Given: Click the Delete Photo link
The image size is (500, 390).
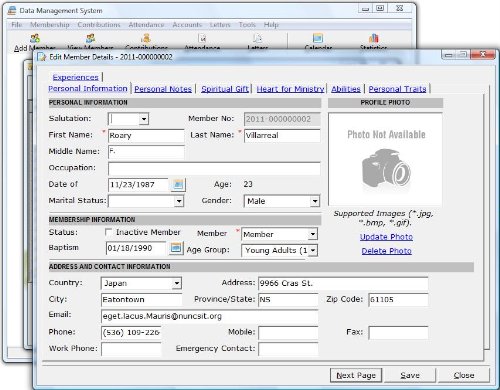Looking at the screenshot, I should click(386, 251).
